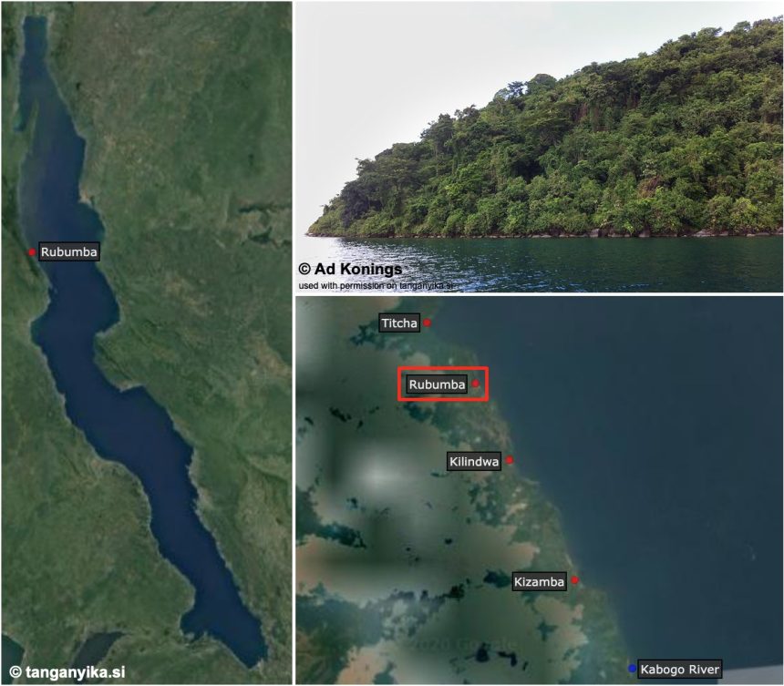Click the red Rubumba marker on lake overview map
This screenshot has width=784, height=686.
click(32, 252)
